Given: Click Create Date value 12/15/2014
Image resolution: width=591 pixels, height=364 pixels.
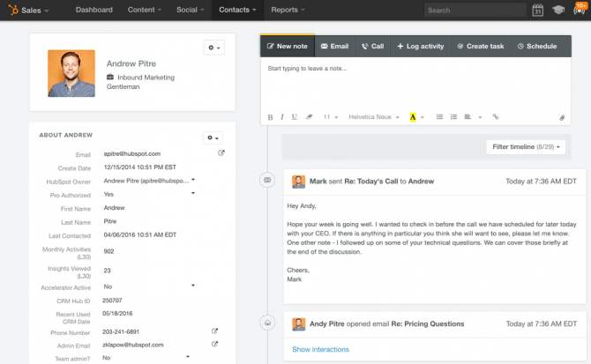Looking at the screenshot, I should pos(140,167).
